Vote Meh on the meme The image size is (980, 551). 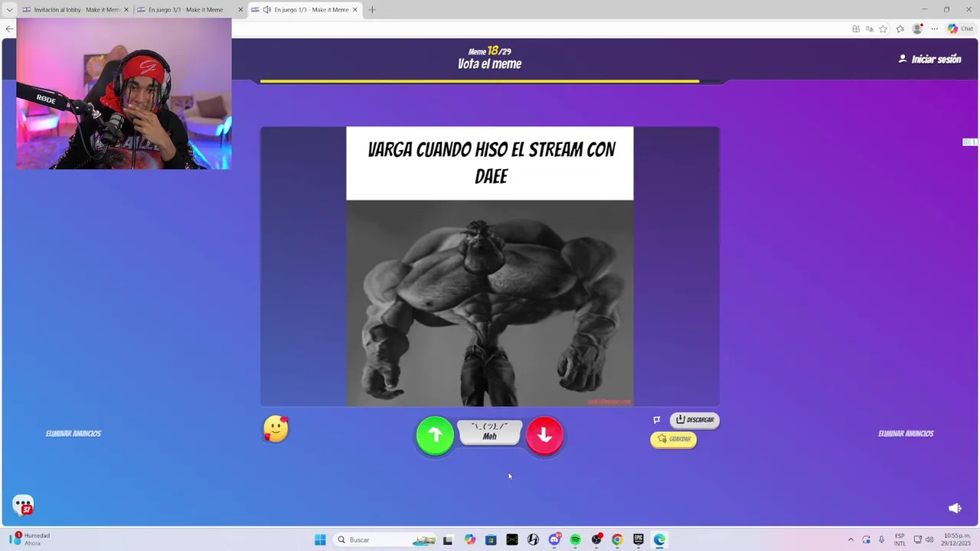(x=490, y=432)
